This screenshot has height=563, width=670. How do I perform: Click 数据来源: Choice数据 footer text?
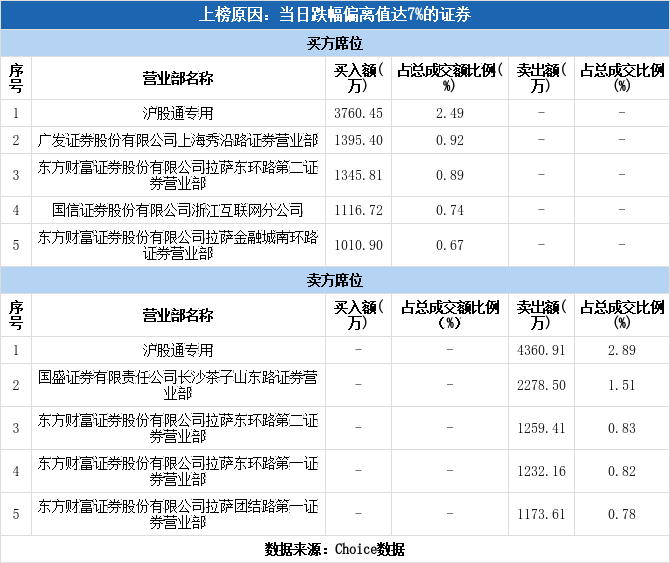click(x=335, y=549)
